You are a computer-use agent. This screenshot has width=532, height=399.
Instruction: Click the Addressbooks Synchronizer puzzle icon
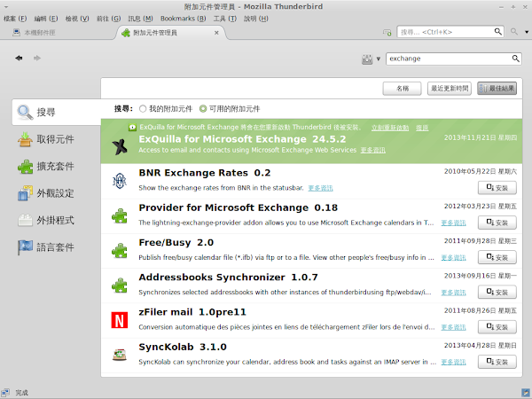[x=120, y=286]
